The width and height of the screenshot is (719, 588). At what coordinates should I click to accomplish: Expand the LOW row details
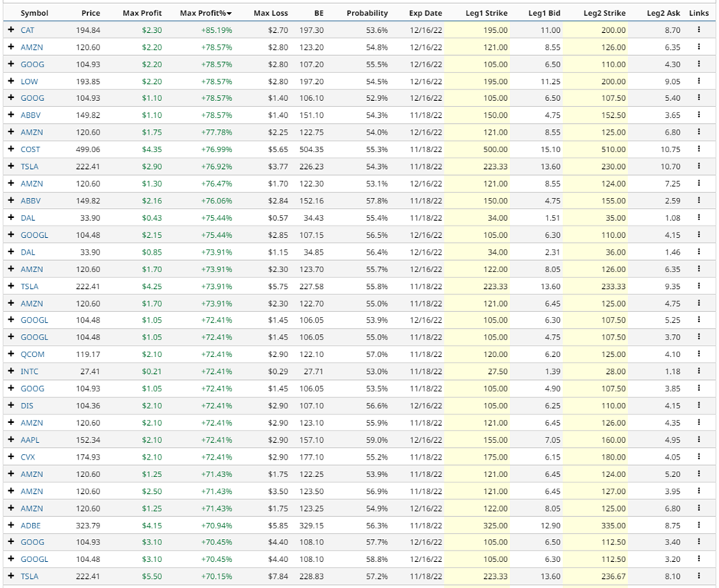(11, 81)
